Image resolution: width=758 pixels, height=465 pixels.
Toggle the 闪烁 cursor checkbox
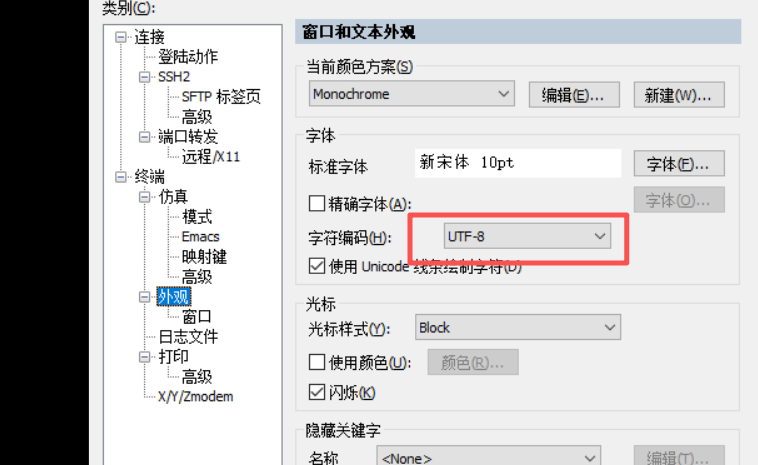pyautogui.click(x=317, y=393)
